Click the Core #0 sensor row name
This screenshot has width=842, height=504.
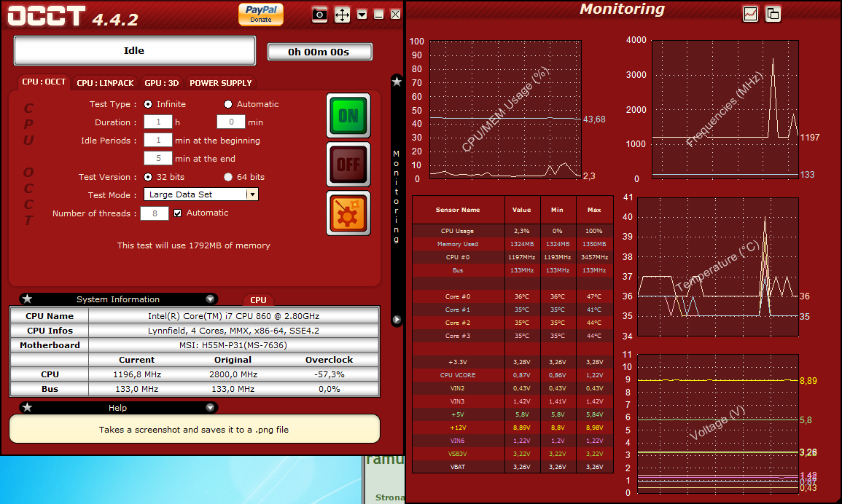coord(458,297)
